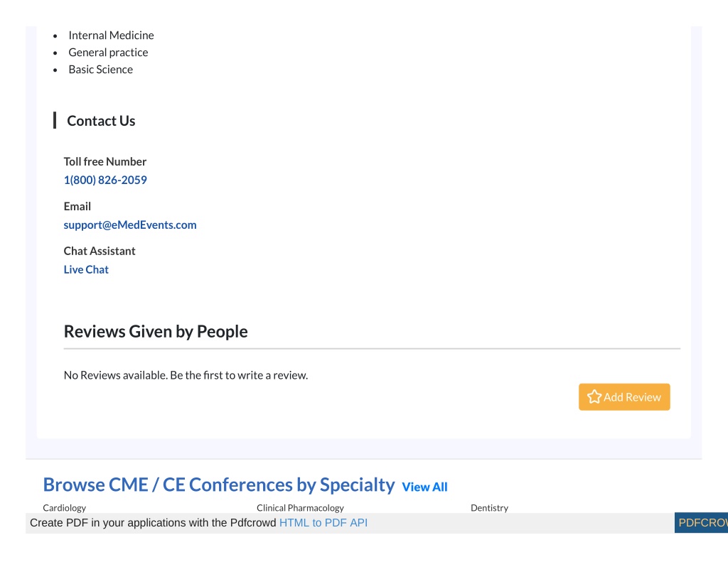Click the Toll free Number label
The width and height of the screenshot is (728, 562).
(105, 161)
